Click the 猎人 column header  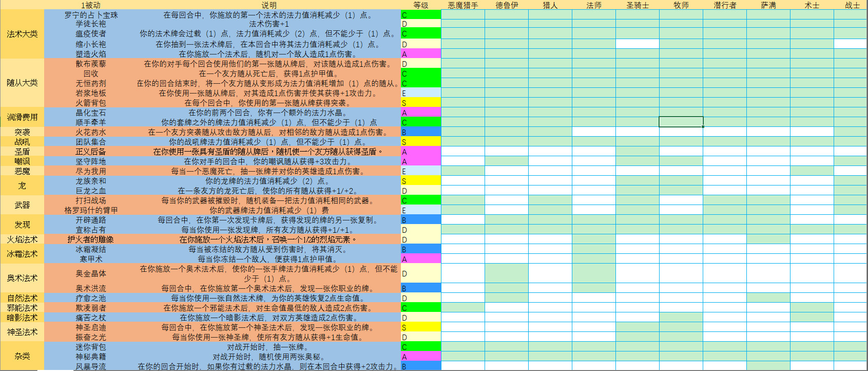point(550,5)
